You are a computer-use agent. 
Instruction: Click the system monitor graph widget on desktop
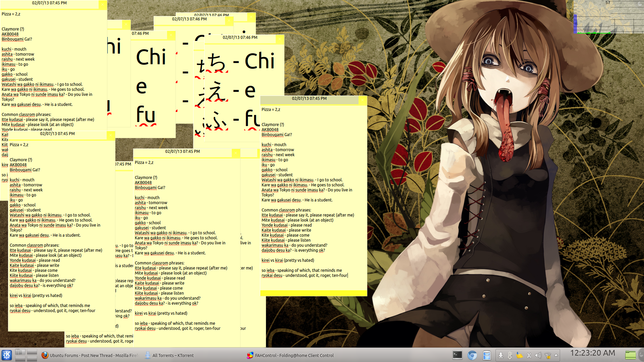pos(608,17)
